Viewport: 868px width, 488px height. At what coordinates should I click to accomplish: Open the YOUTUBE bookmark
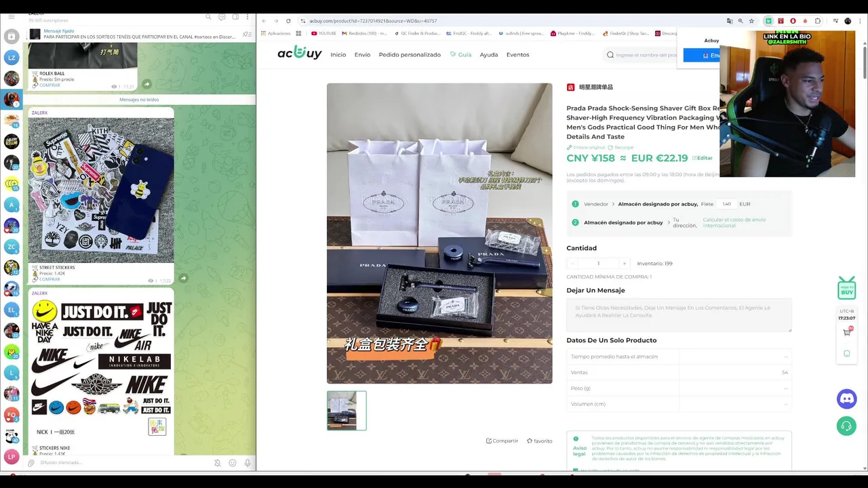click(x=323, y=33)
